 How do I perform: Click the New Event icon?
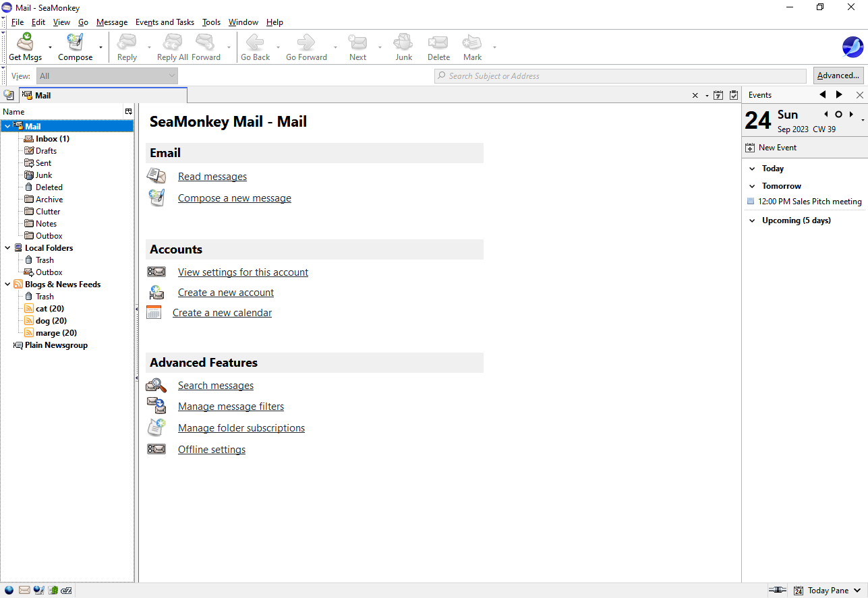pyautogui.click(x=750, y=148)
